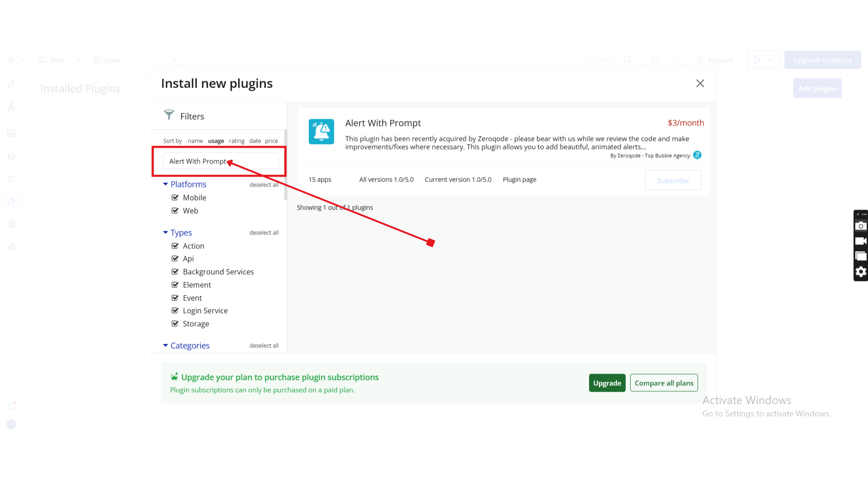Click the video record icon in the side widget
Viewport: 868px width, 488px height.
pyautogui.click(x=861, y=241)
